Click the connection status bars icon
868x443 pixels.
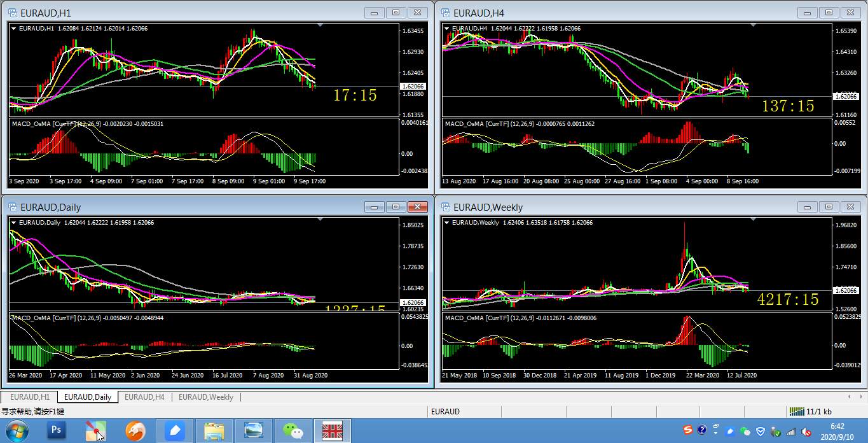(x=797, y=411)
